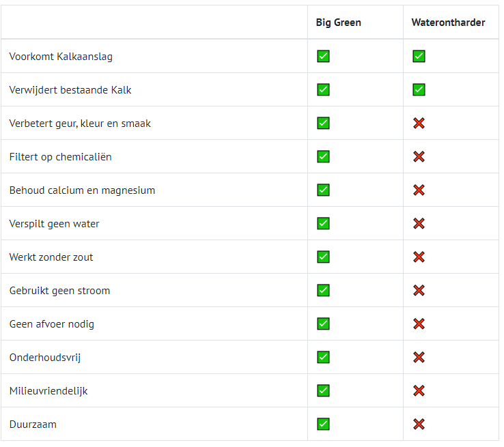Click red cross for Verbetert geur, kleur en smaak

419,123
